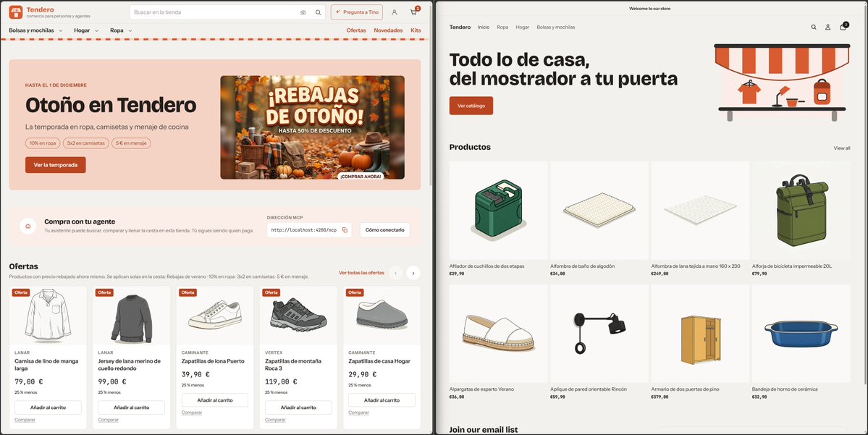Expand the Ropa dropdown in left store
The height and width of the screenshot is (435, 868).
pyautogui.click(x=121, y=30)
